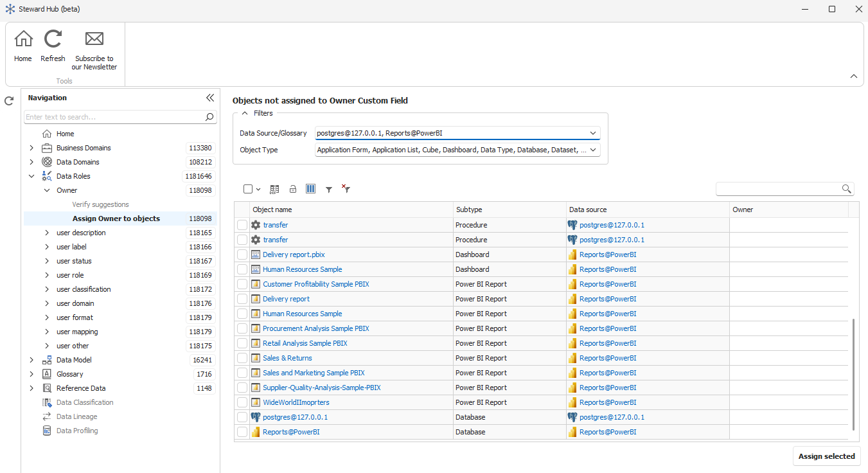Click the Home icon in the ribbon
868x473 pixels.
click(23, 39)
